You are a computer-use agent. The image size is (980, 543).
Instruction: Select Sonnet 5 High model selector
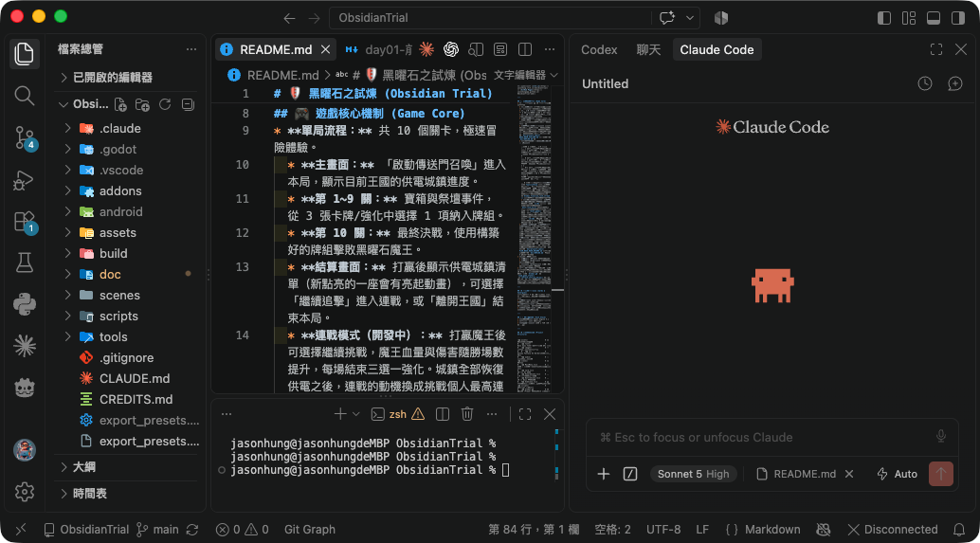[693, 474]
